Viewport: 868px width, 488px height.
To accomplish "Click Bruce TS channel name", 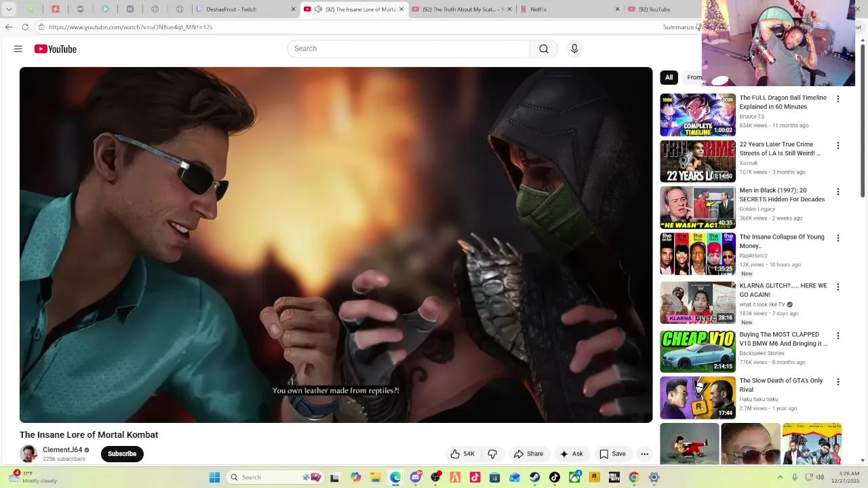I will 751,117.
